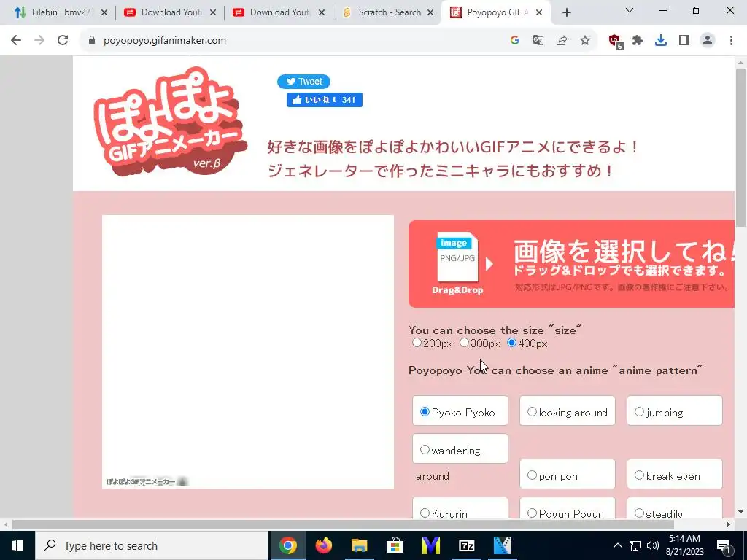The image size is (747, 560).
Task: Click the Windows search box
Action: coord(152,545)
